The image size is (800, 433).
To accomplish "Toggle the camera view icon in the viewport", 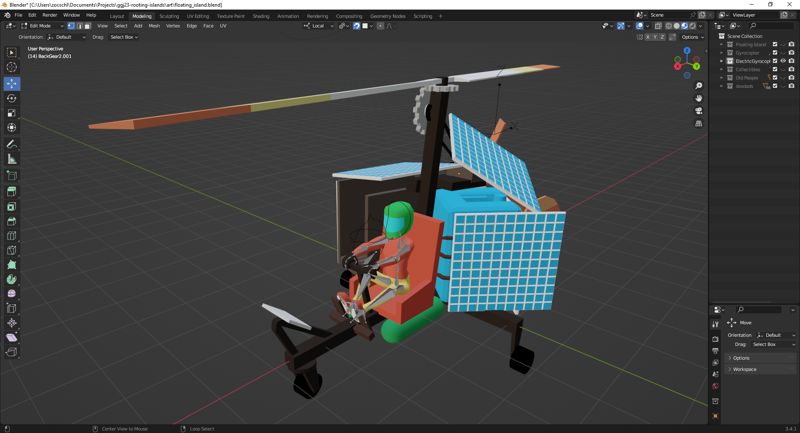I will [x=699, y=111].
